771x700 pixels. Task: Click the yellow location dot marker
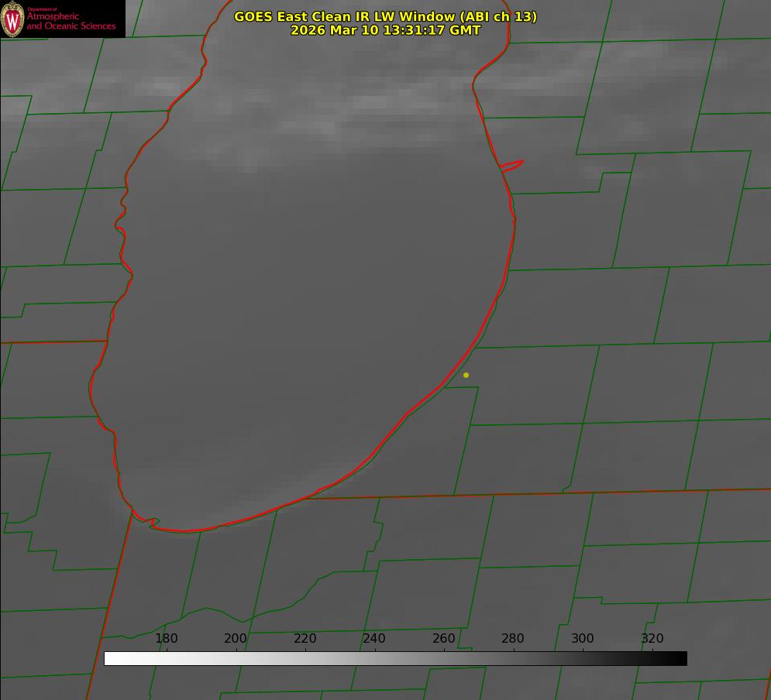coord(466,375)
